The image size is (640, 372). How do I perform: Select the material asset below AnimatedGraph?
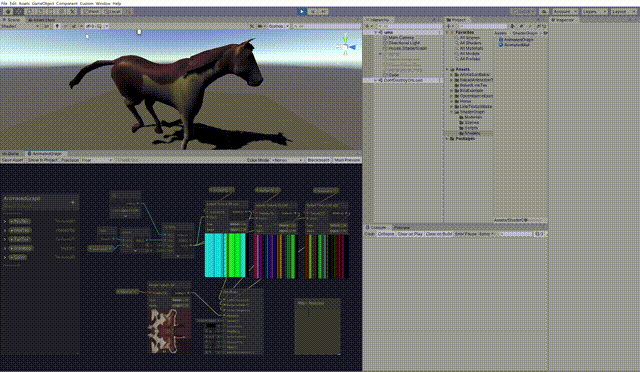pos(514,45)
